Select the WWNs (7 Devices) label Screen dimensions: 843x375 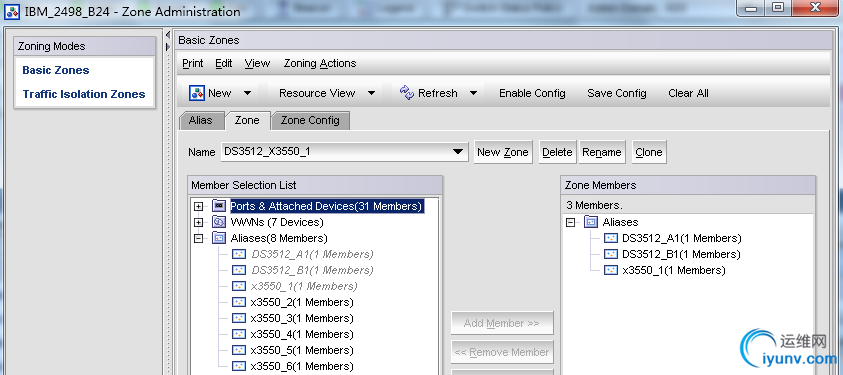point(277,222)
